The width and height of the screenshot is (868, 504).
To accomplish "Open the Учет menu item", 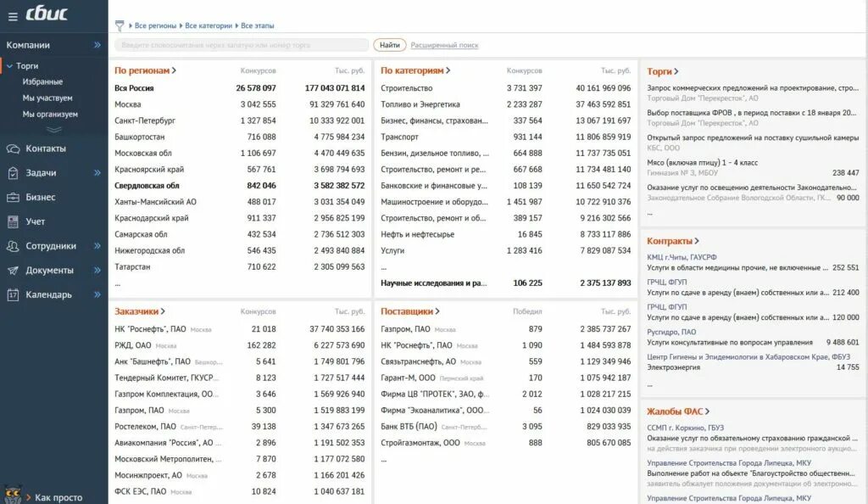I will [35, 221].
